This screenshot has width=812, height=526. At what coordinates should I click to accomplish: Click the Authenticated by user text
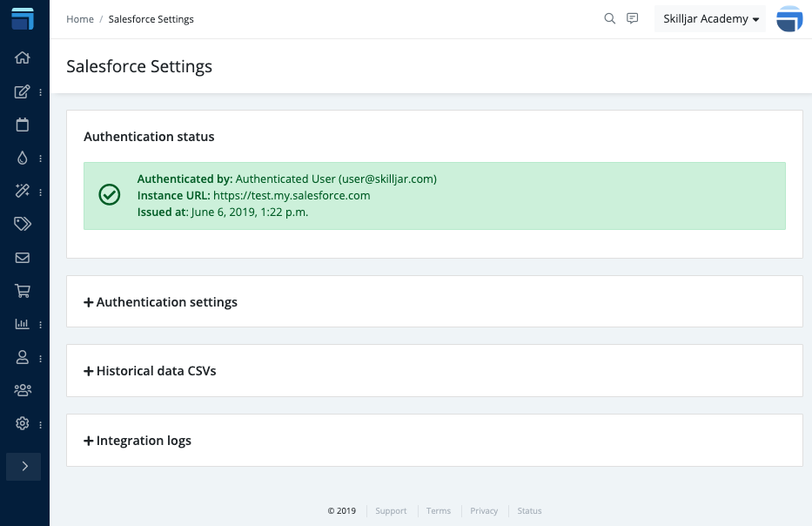(x=287, y=179)
